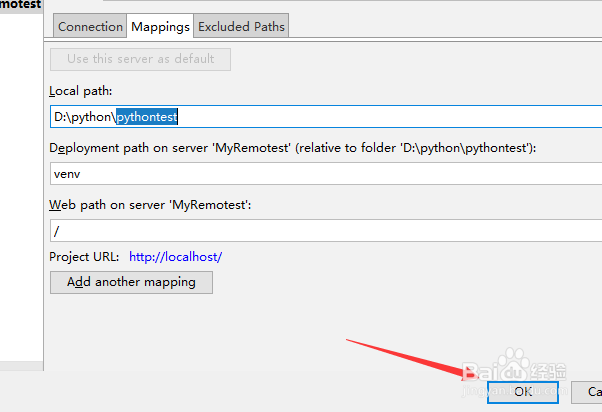
Task: Click the Web path on server field
Action: 326,230
